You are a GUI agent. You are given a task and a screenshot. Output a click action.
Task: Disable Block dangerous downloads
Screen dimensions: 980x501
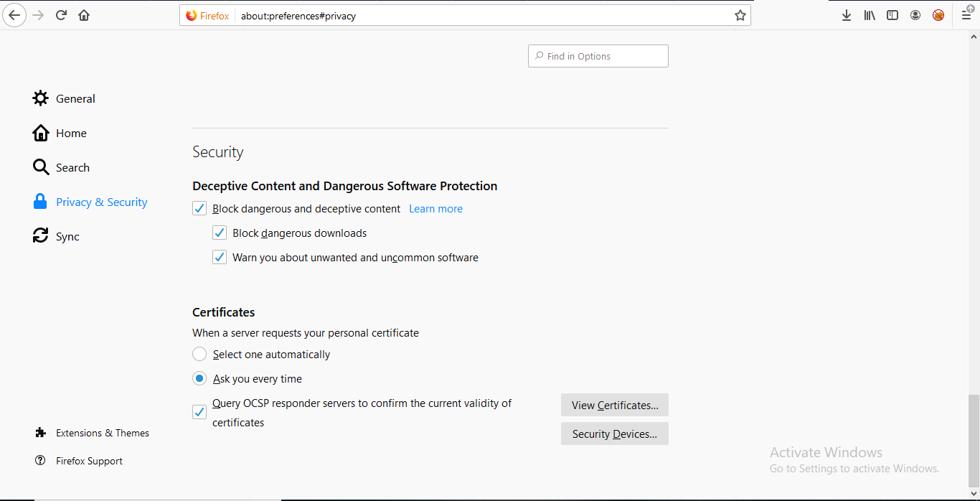(x=220, y=233)
